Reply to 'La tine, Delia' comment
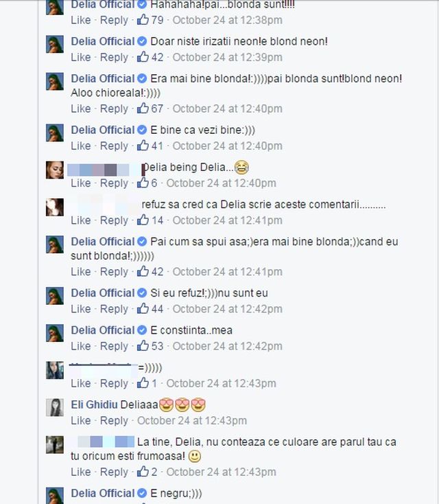Image resolution: width=439 pixels, height=504 pixels. click(x=114, y=472)
